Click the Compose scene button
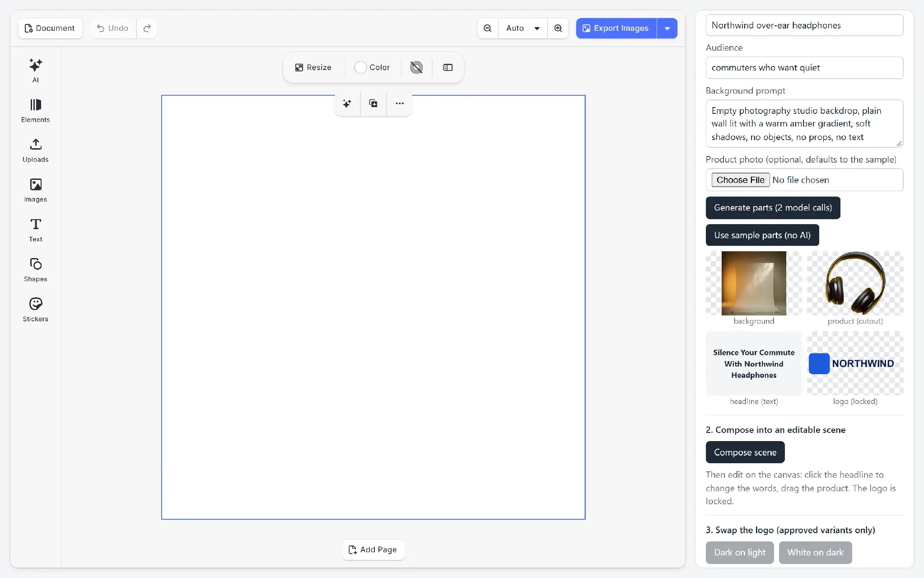Viewport: 924px width, 578px height. (745, 452)
